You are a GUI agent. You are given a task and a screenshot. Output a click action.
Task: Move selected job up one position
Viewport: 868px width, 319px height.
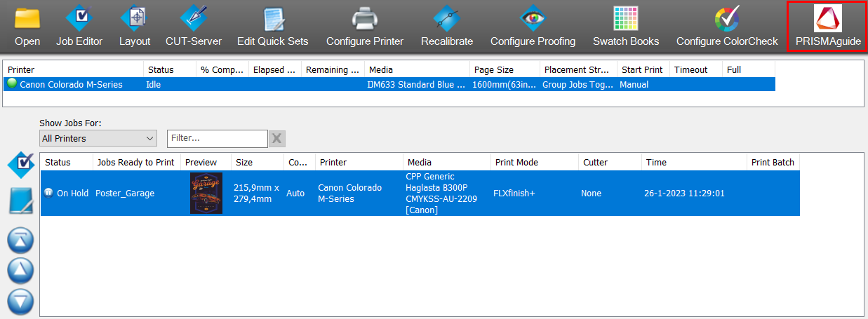20,270
